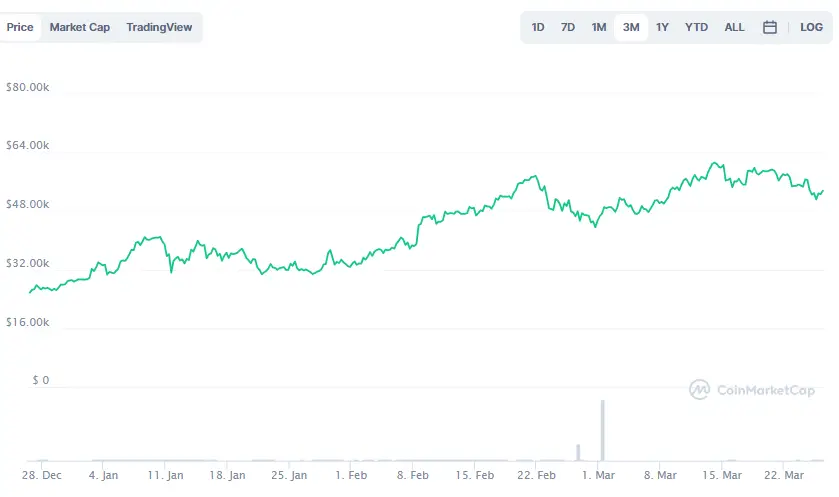
Task: Click the 15. Mar date label
Action: 722,475
